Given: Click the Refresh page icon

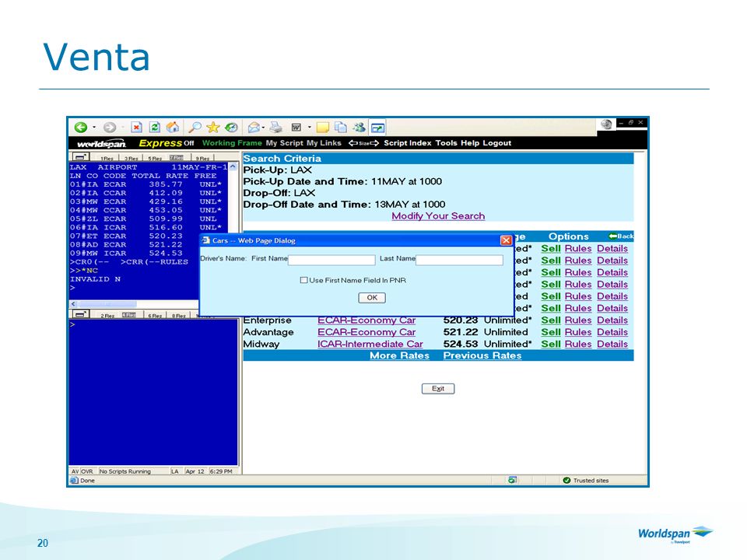Looking at the screenshot, I should tap(155, 127).
